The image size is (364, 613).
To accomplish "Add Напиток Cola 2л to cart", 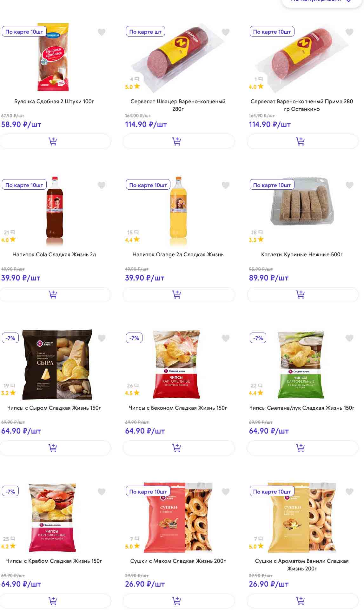I will pos(53,294).
